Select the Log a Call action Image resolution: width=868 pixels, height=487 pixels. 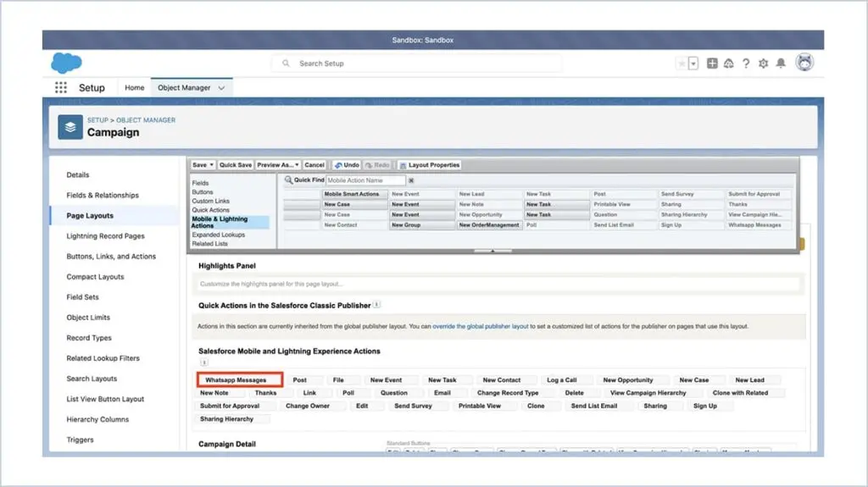tap(562, 380)
